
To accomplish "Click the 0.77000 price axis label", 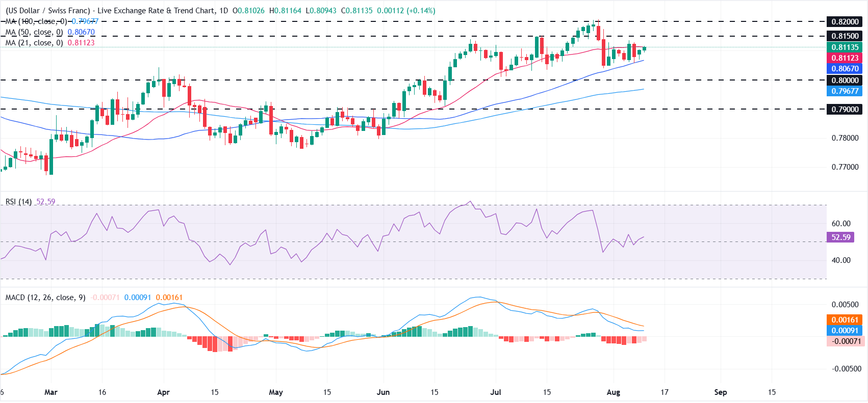I will click(x=845, y=167).
